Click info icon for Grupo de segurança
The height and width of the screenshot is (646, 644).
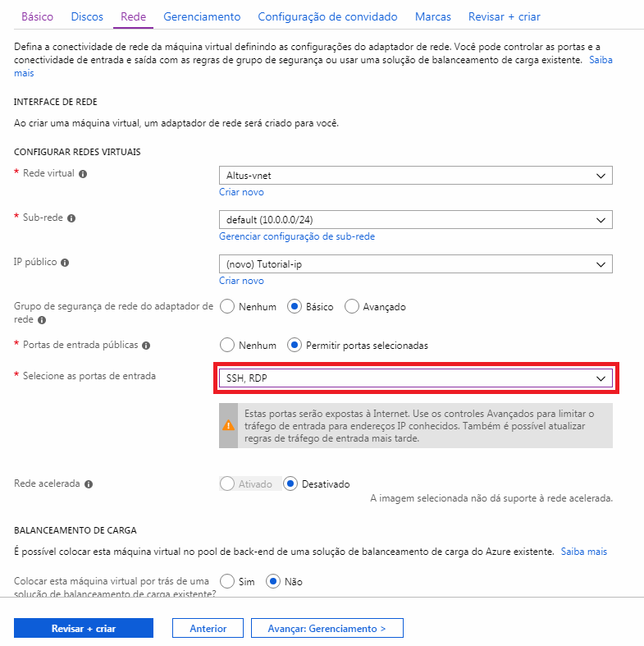pos(42,320)
